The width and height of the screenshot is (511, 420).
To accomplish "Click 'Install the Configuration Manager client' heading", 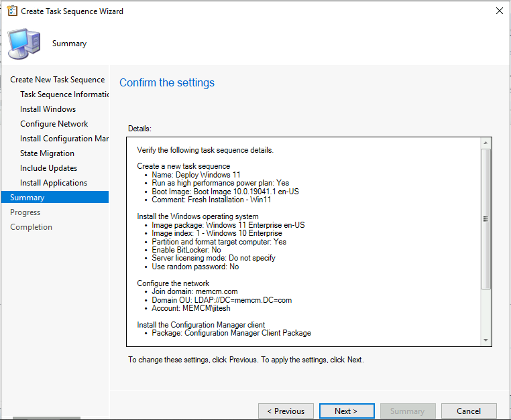I will coord(201,325).
